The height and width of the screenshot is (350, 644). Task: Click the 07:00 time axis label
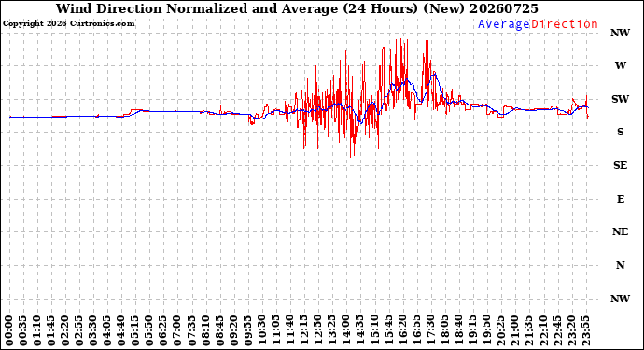point(177,330)
